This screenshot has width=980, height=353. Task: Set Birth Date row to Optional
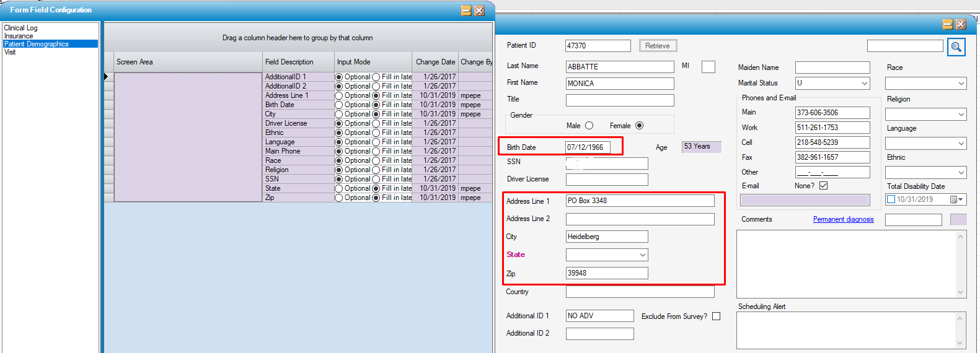coord(339,105)
